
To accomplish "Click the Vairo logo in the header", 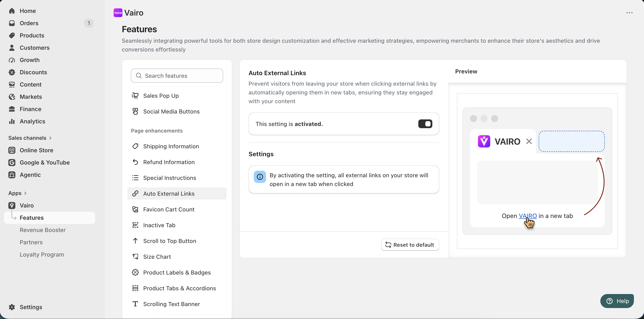I will [118, 13].
